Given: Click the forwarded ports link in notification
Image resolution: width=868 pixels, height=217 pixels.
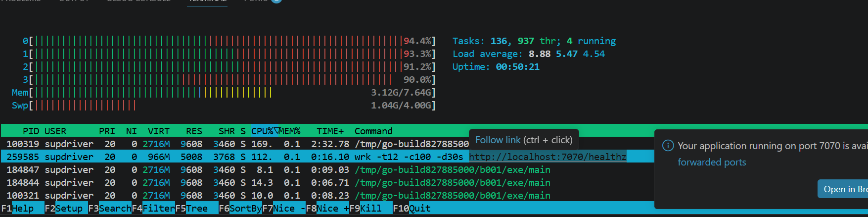Looking at the screenshot, I should [x=712, y=162].
